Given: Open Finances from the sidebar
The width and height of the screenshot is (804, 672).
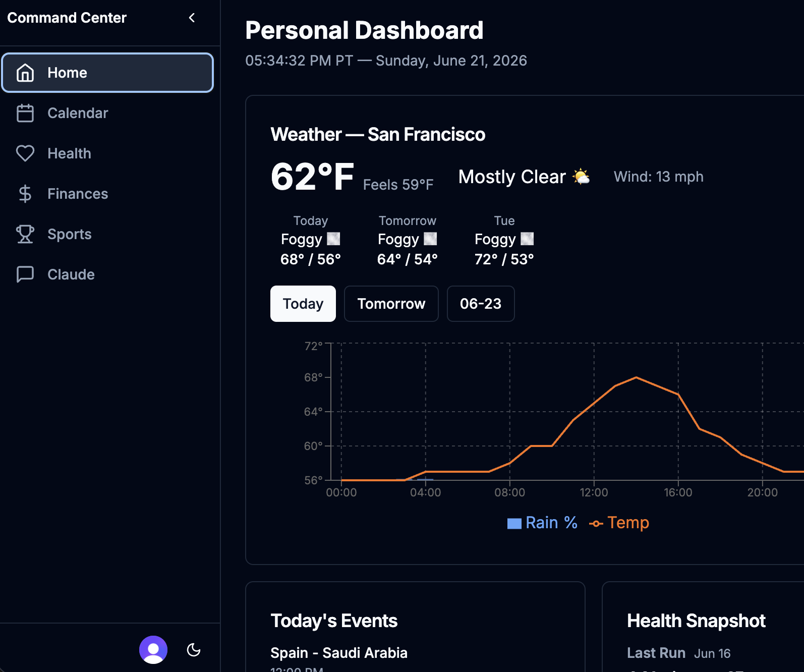Looking at the screenshot, I should (107, 194).
